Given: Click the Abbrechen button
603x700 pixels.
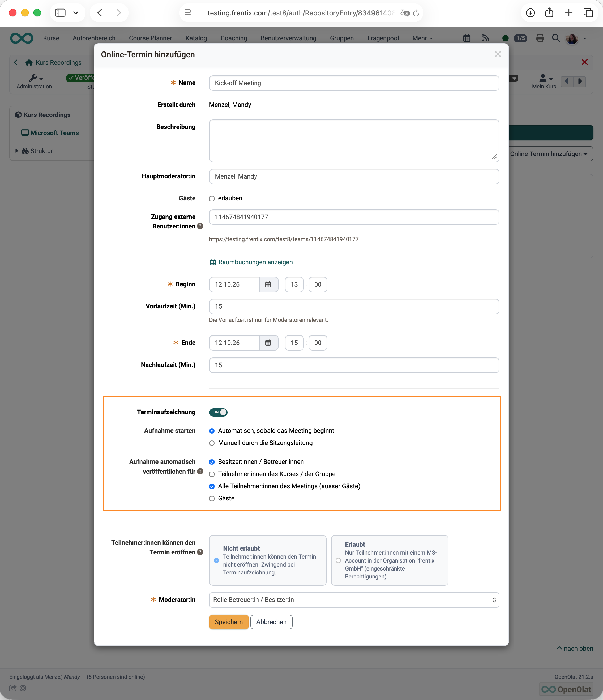Looking at the screenshot, I should [271, 622].
